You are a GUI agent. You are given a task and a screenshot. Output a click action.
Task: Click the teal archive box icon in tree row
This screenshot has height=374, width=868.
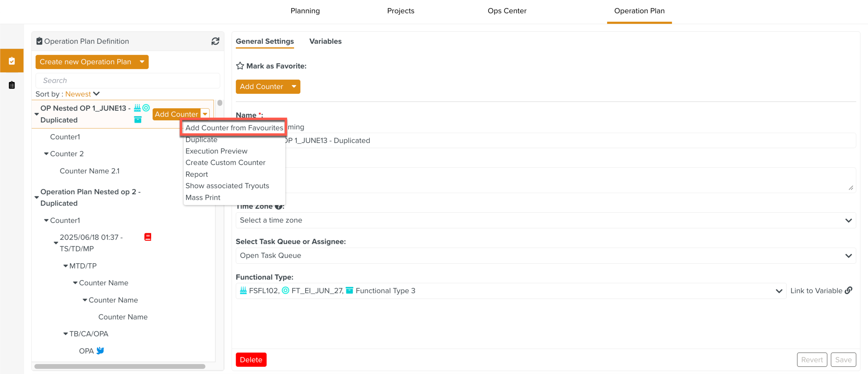(138, 120)
